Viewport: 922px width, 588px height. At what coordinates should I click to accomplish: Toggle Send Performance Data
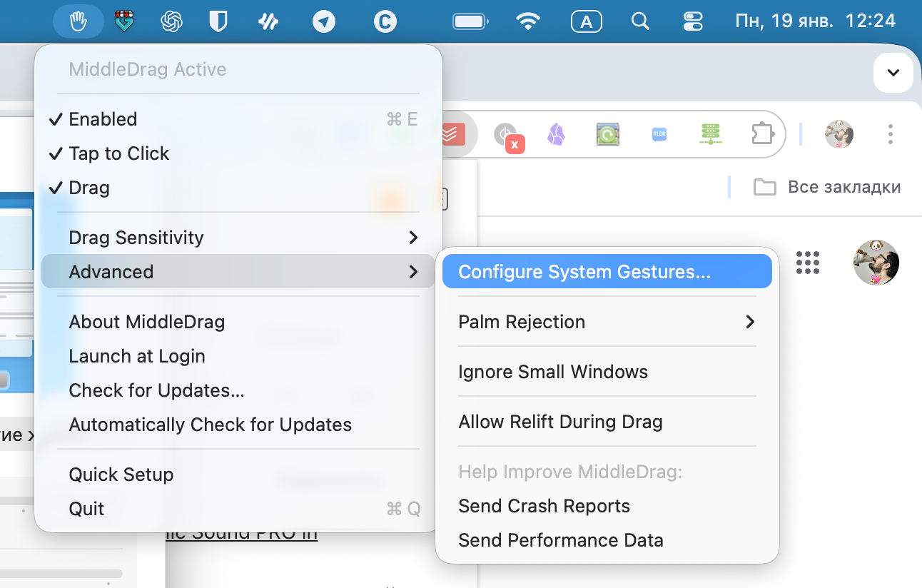click(x=607, y=540)
